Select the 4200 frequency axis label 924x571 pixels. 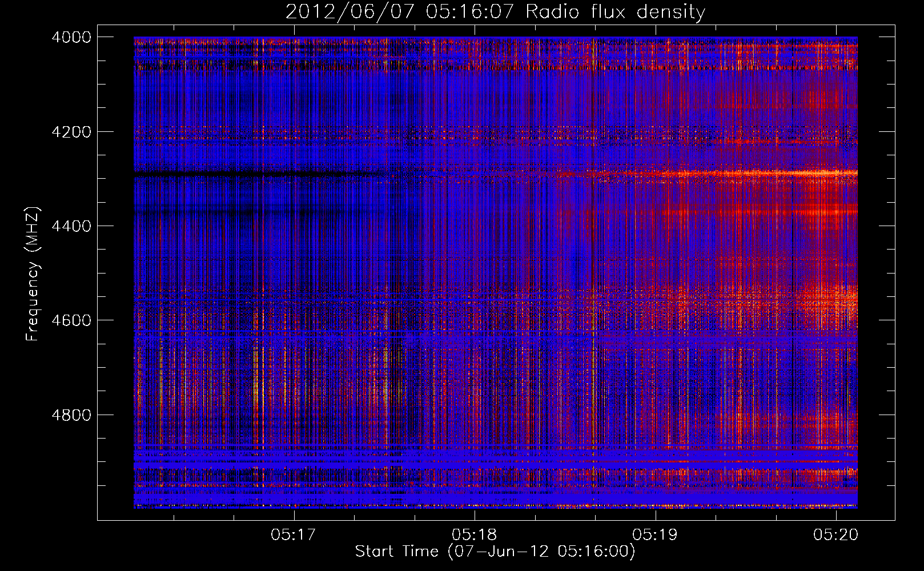tap(71, 132)
